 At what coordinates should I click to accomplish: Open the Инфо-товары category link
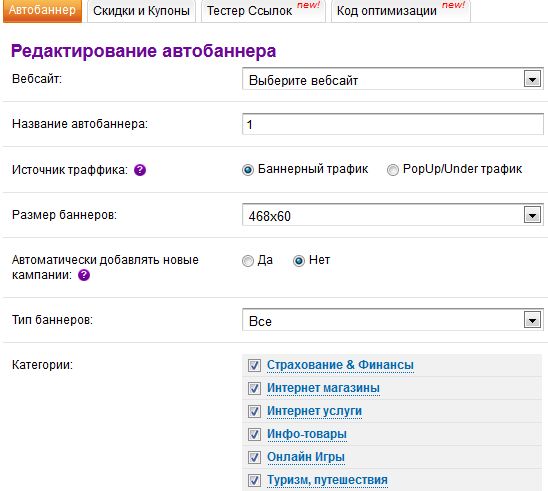coord(307,434)
